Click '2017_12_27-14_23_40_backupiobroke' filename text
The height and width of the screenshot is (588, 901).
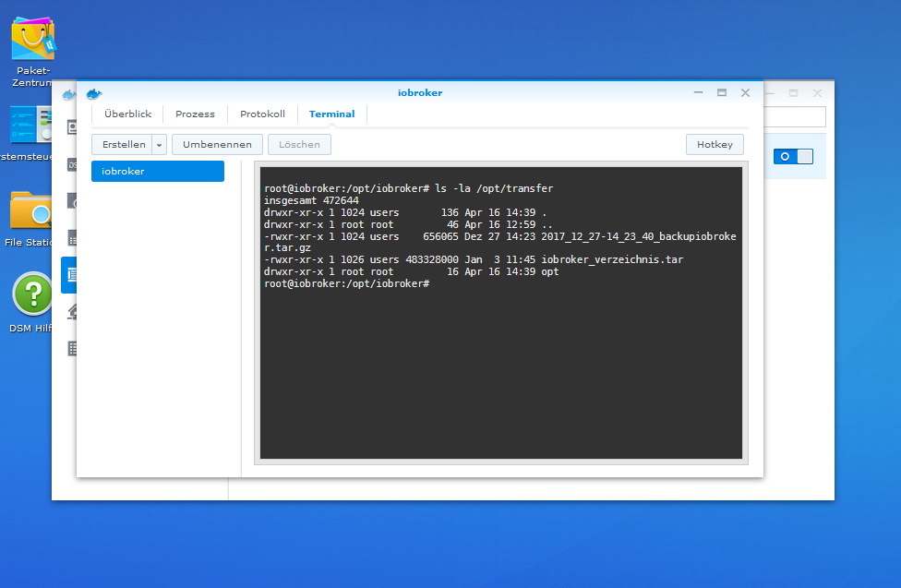(639, 236)
